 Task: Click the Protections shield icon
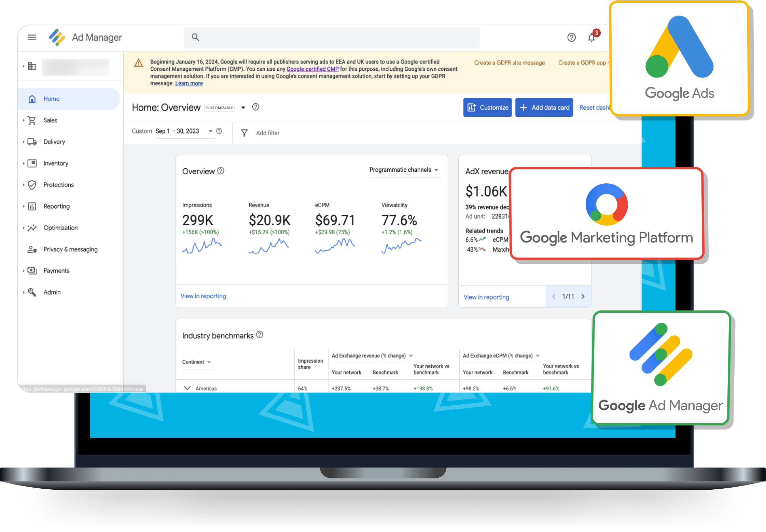[32, 185]
